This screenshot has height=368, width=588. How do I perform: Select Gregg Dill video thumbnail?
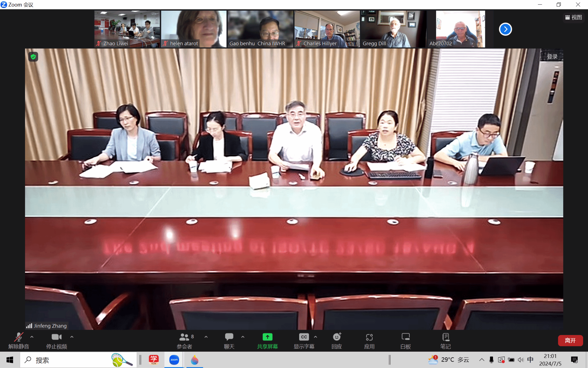[393, 29]
